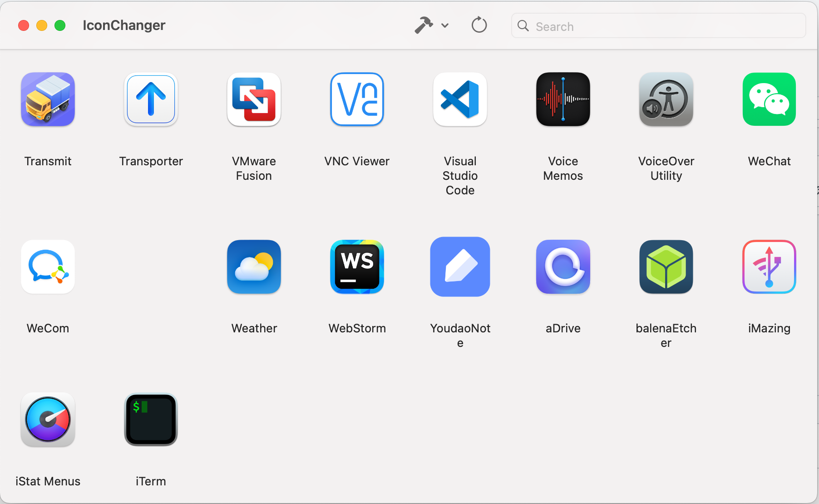Click the IconChanger window title

coord(124,25)
